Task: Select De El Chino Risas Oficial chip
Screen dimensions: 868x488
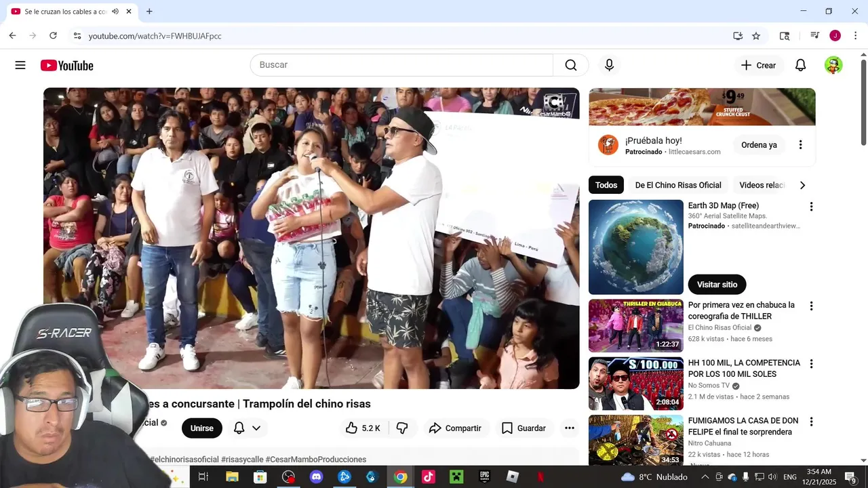Action: [678, 185]
